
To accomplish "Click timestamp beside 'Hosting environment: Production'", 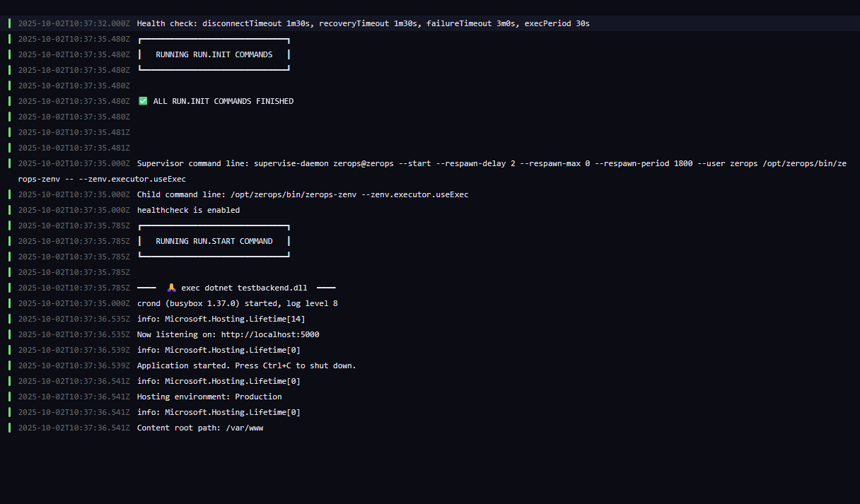I will 74,397.
